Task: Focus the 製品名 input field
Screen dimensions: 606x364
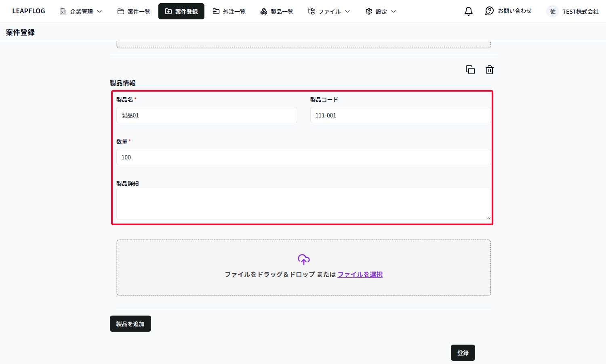Action: point(206,115)
